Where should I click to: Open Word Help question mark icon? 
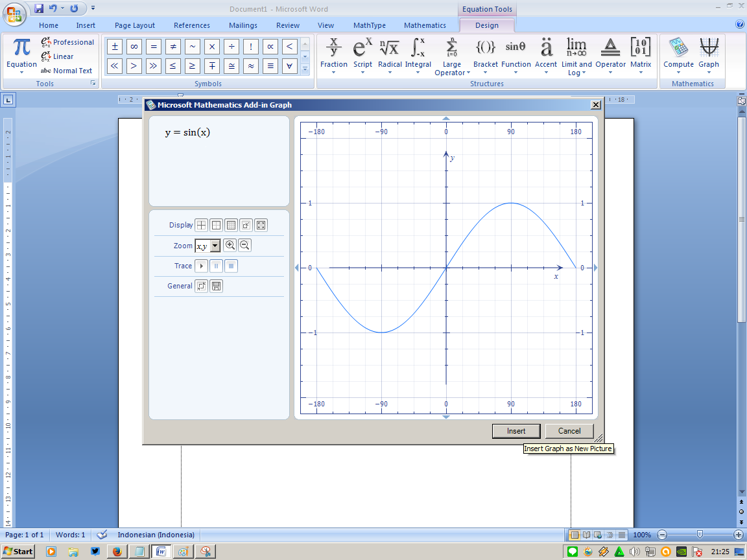click(x=740, y=24)
